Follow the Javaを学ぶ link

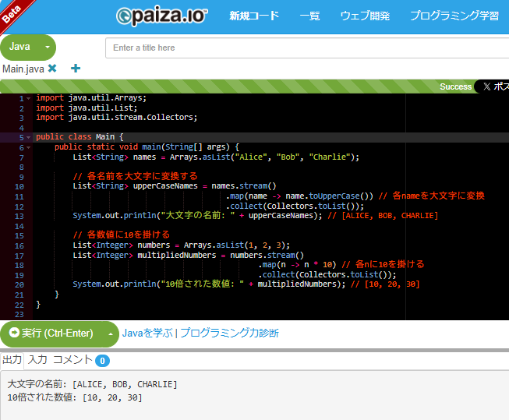[x=147, y=334]
